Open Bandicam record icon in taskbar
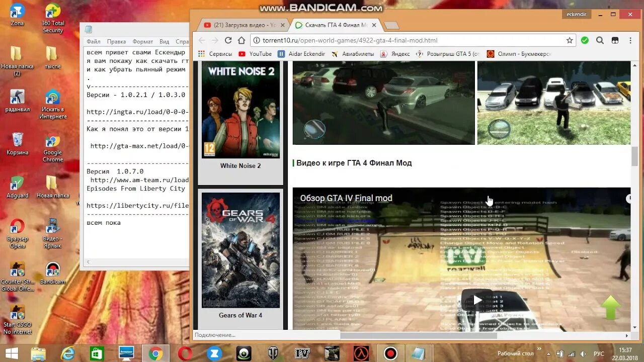This screenshot has height=362, width=644. 390,353
